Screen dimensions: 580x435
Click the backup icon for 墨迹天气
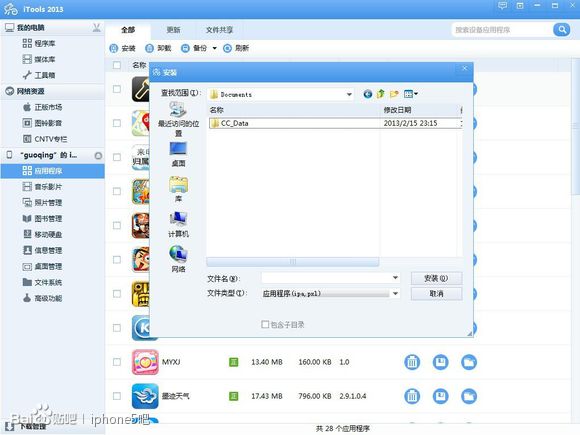(x=440, y=397)
